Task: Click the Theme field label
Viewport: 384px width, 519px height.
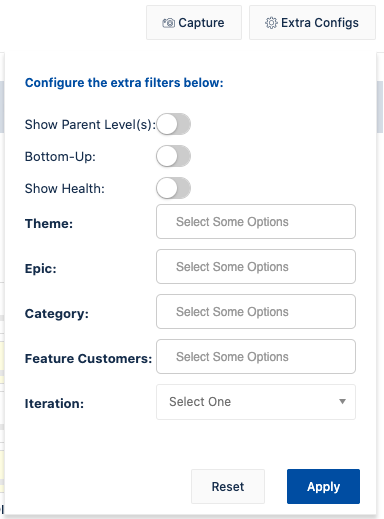Action: coord(49,223)
